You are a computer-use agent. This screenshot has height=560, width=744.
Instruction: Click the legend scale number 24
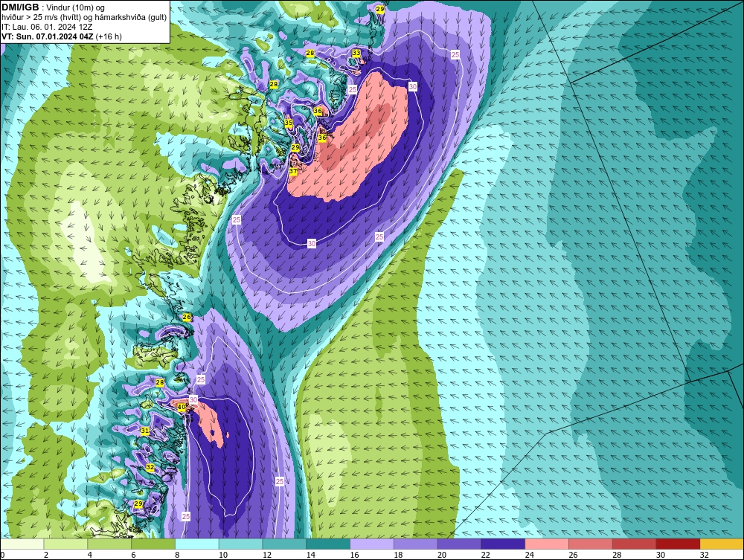click(529, 554)
